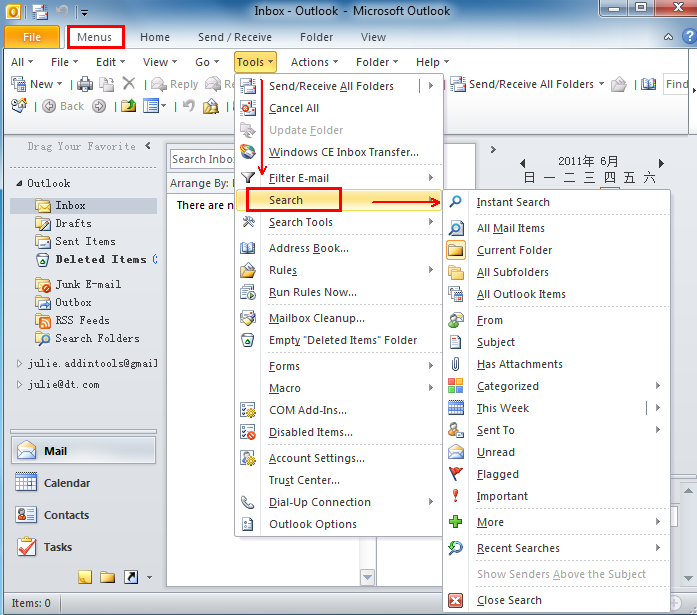697x615 pixels.
Task: Click the Current Folder icon
Action: (x=456, y=250)
